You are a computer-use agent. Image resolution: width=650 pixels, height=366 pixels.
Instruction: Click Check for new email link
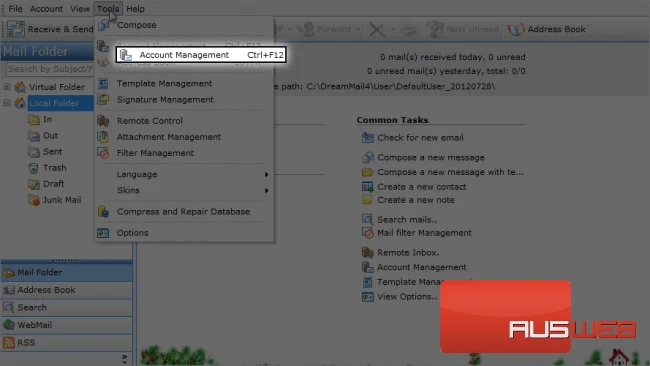(420, 138)
